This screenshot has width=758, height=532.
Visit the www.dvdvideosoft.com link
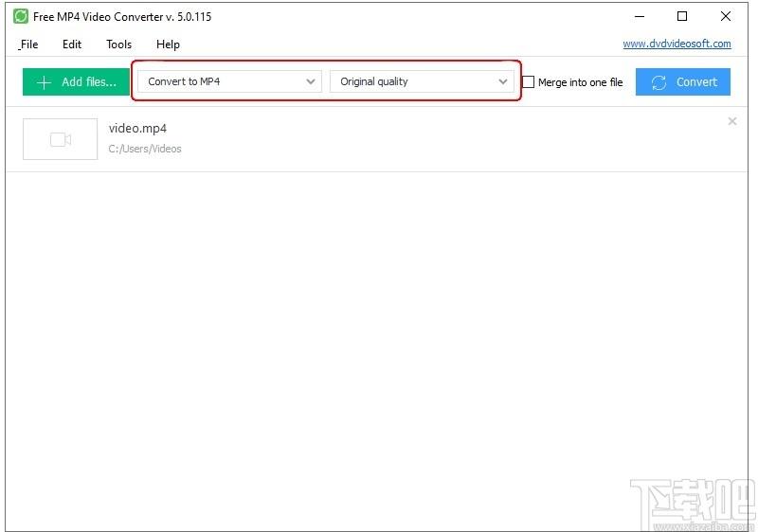[677, 44]
